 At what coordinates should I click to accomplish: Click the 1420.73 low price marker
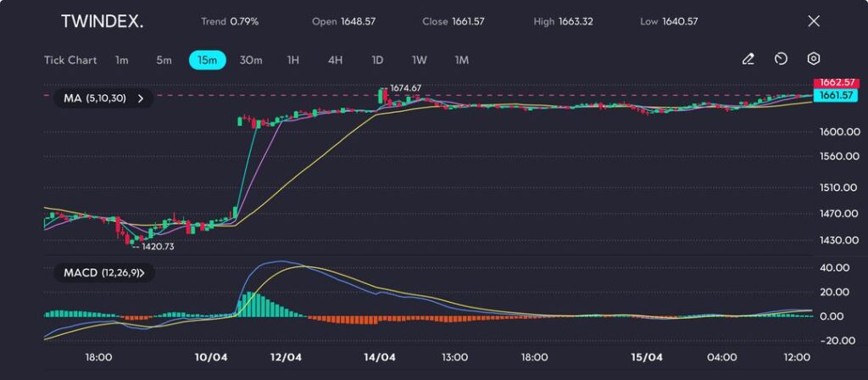tap(157, 246)
